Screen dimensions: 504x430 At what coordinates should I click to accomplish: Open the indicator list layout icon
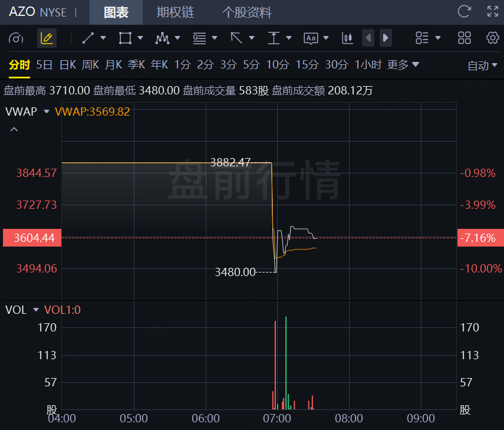click(422, 38)
